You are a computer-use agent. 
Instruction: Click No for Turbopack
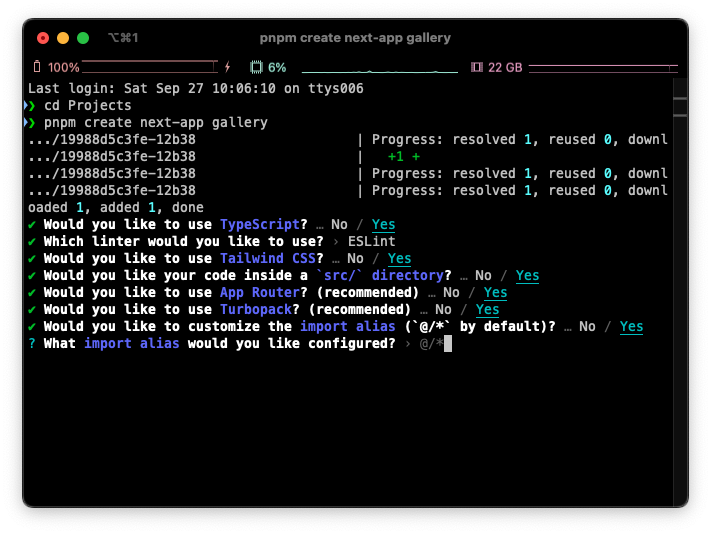tap(443, 310)
